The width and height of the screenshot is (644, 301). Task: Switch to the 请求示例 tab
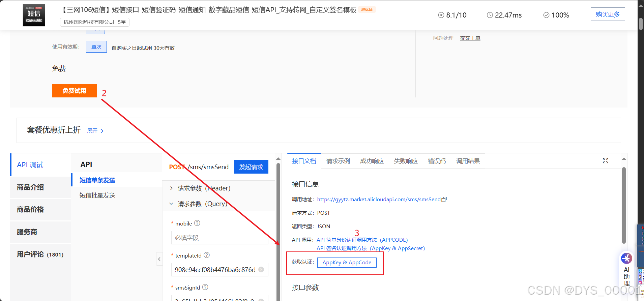[x=338, y=161]
